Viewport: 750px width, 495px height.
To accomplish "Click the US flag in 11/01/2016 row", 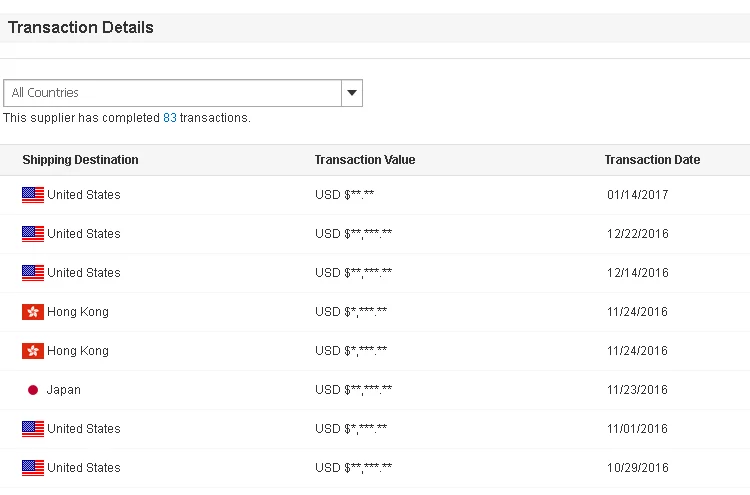I will click(33, 429).
